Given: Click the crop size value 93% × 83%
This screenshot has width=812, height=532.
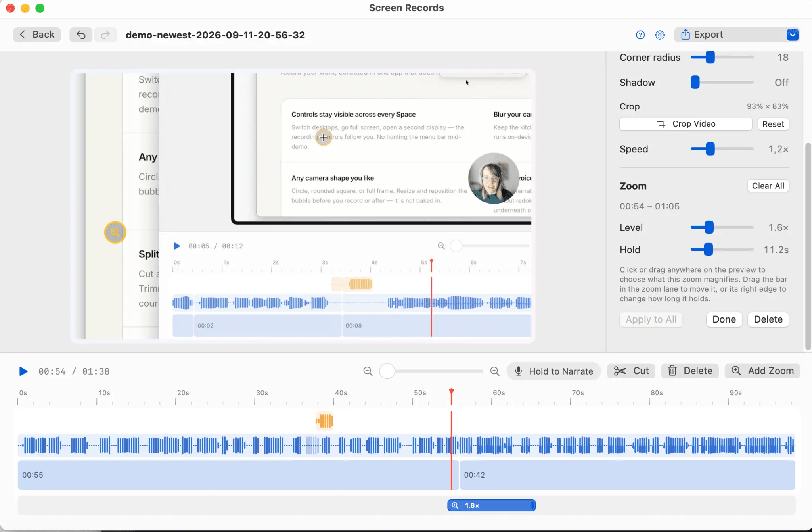Looking at the screenshot, I should pyautogui.click(x=768, y=106).
